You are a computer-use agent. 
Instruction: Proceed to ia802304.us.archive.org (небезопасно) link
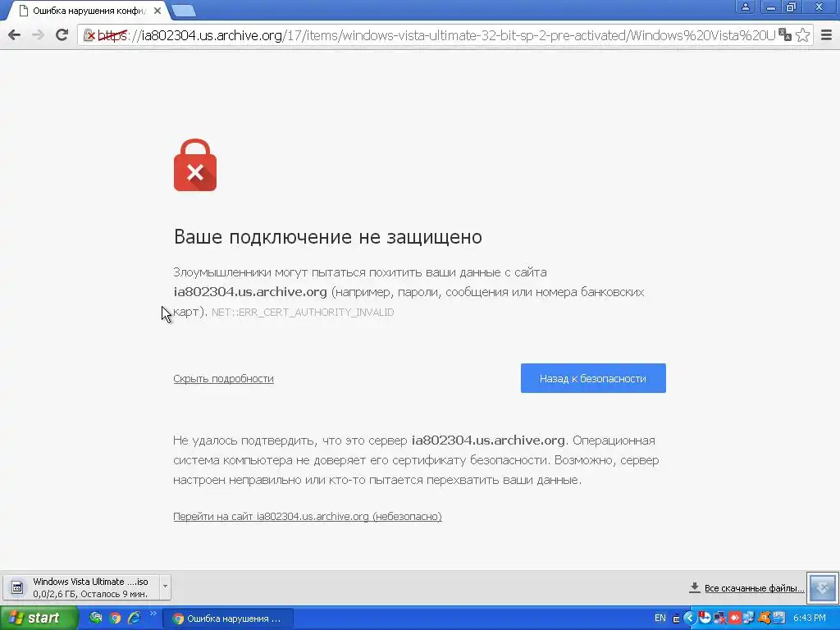308,517
